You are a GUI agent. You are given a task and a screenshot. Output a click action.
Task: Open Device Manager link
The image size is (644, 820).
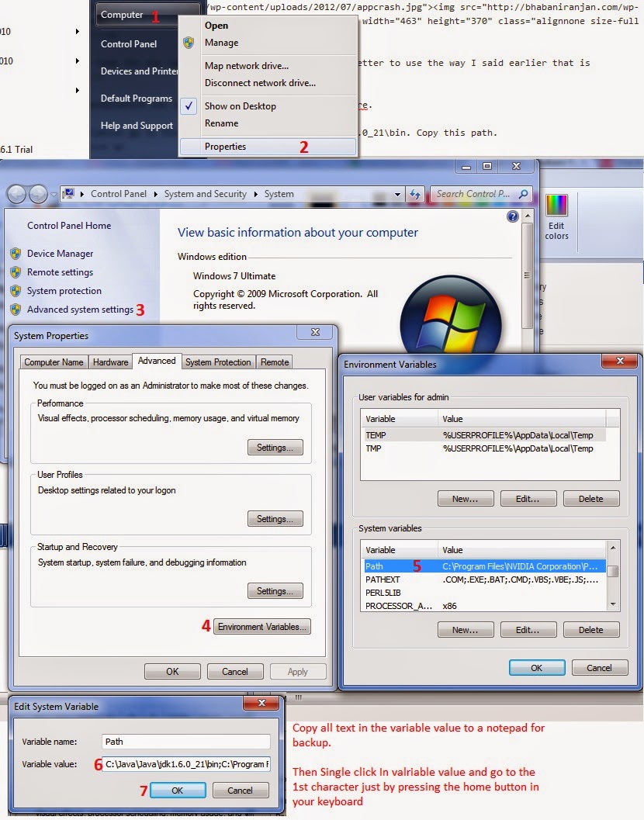61,253
